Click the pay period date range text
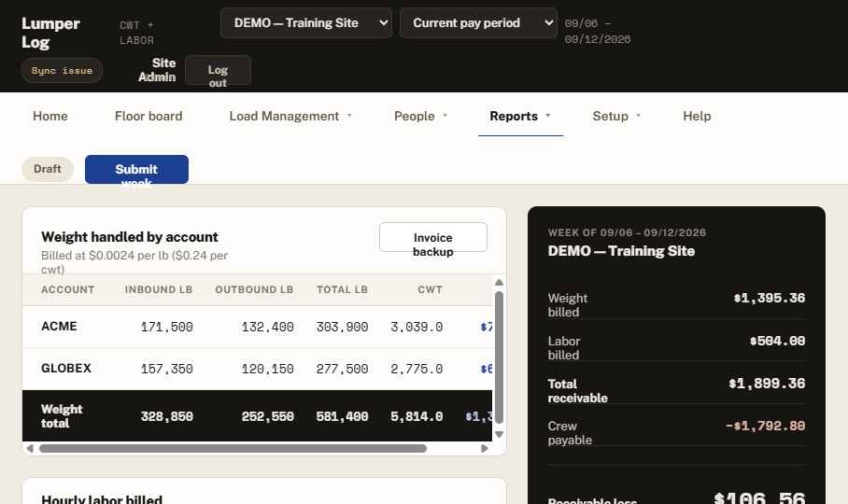This screenshot has height=504, width=848. (x=598, y=32)
